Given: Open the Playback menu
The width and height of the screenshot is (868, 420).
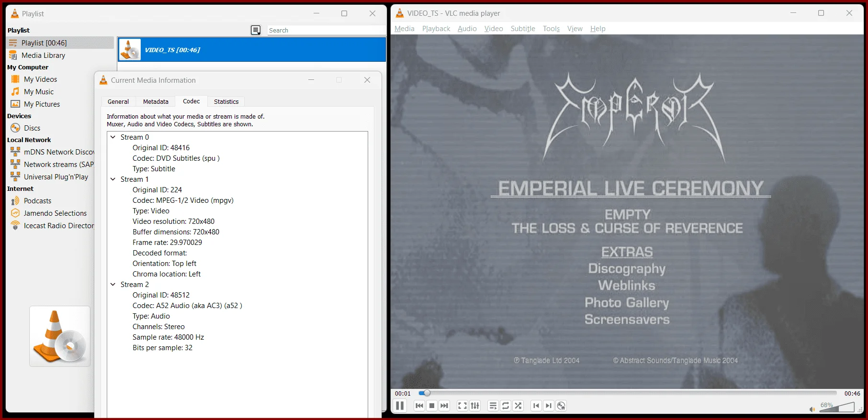Looking at the screenshot, I should (436, 29).
